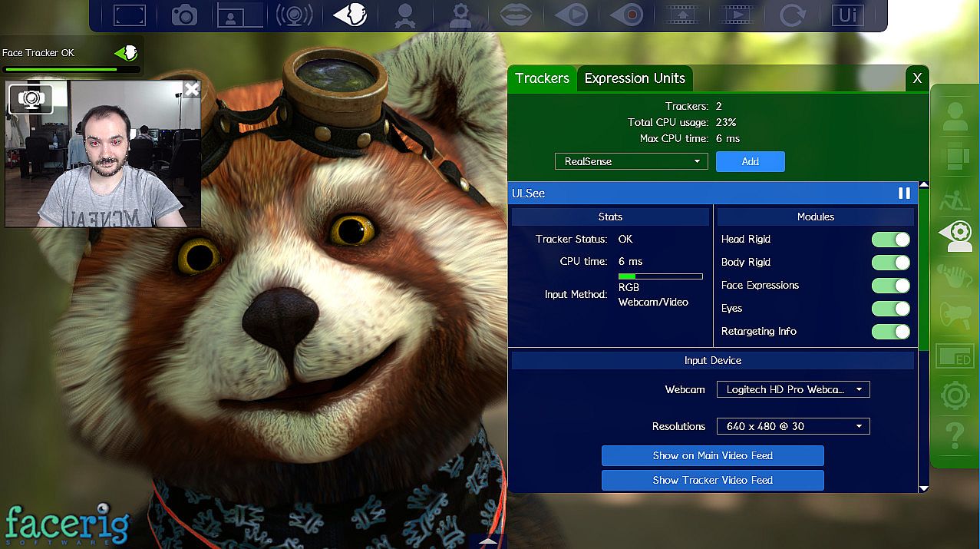Open the ED screen icon in right sidebar
Image resolution: width=980 pixels, height=549 pixels.
pyautogui.click(x=955, y=356)
